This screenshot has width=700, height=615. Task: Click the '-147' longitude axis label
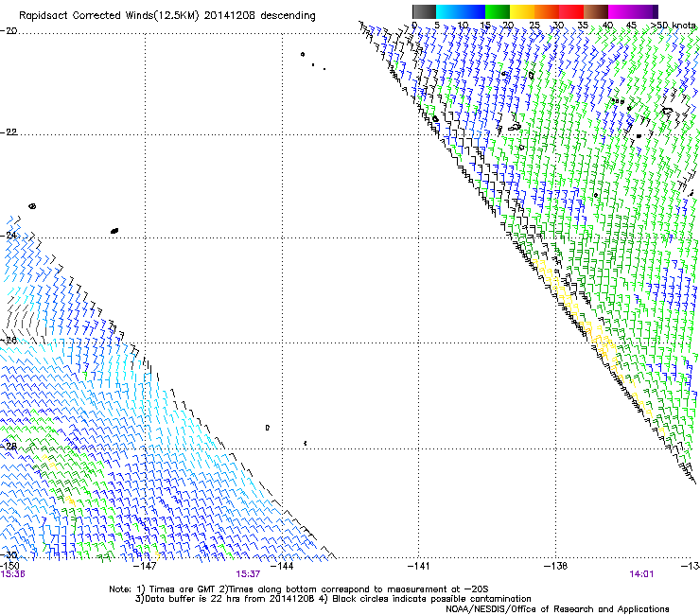(x=146, y=566)
